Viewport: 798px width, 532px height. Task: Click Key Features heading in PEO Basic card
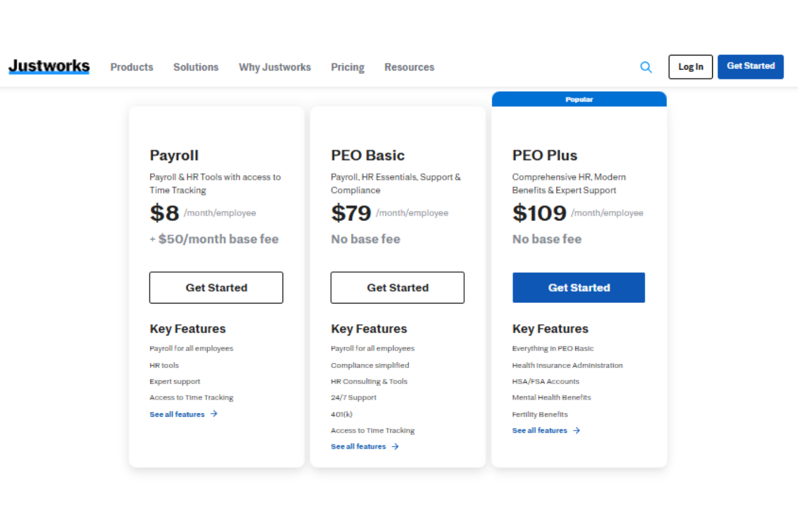pyautogui.click(x=369, y=328)
